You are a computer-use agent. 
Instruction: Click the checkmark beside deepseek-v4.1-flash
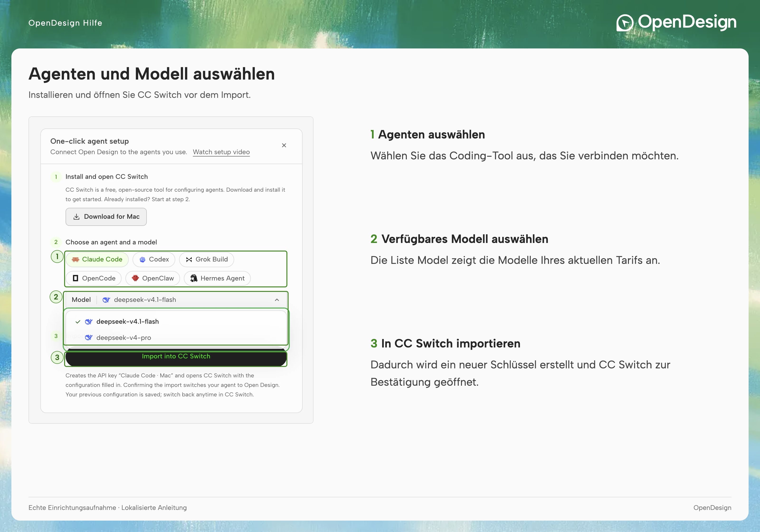click(78, 322)
